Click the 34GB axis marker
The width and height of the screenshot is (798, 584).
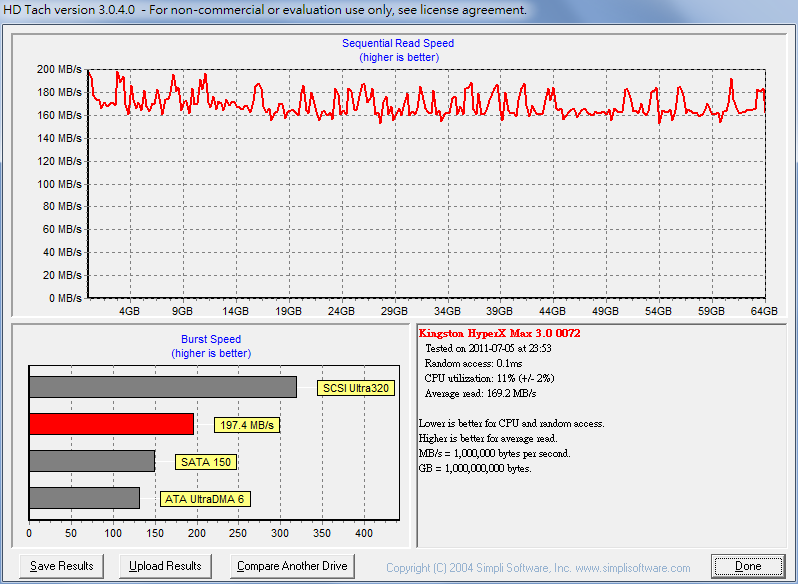click(x=447, y=311)
